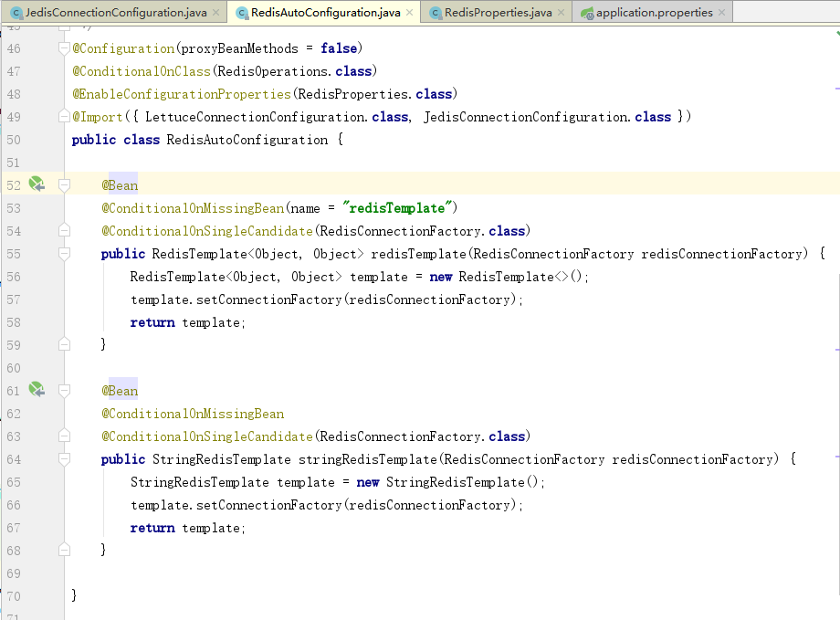This screenshot has height=620, width=840.
Task: Click new StringRedisTemplate() on line 65
Action: (x=450, y=482)
